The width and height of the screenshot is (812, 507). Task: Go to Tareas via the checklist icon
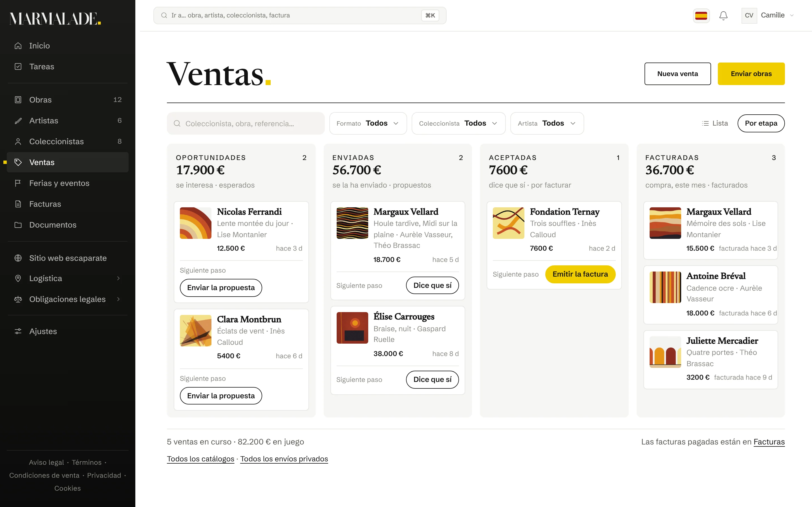(18, 66)
